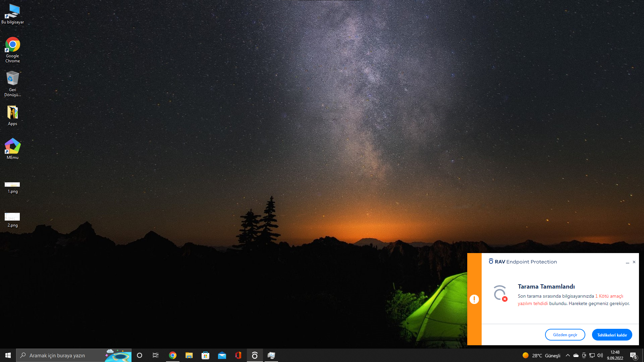Close the RAV Endpoint Protection notification
This screenshot has width=644, height=362.
(634, 262)
